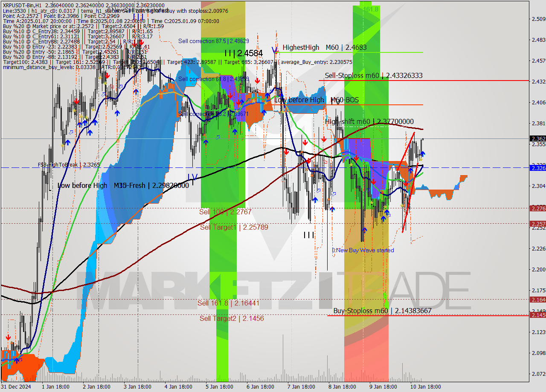Click the '6 Jan 18:00' time label
Viewport: 546px width, 392px height.
(x=260, y=387)
